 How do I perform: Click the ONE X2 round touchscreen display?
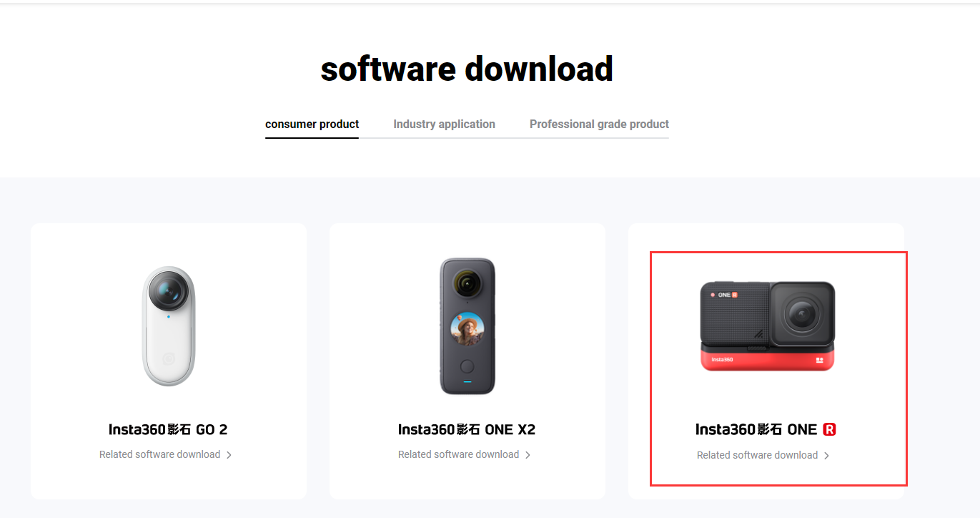coord(468,328)
